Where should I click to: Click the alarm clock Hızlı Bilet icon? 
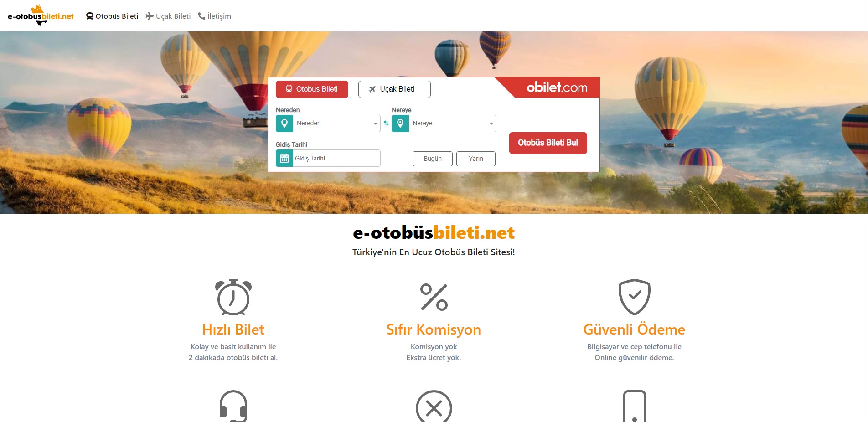(x=233, y=297)
